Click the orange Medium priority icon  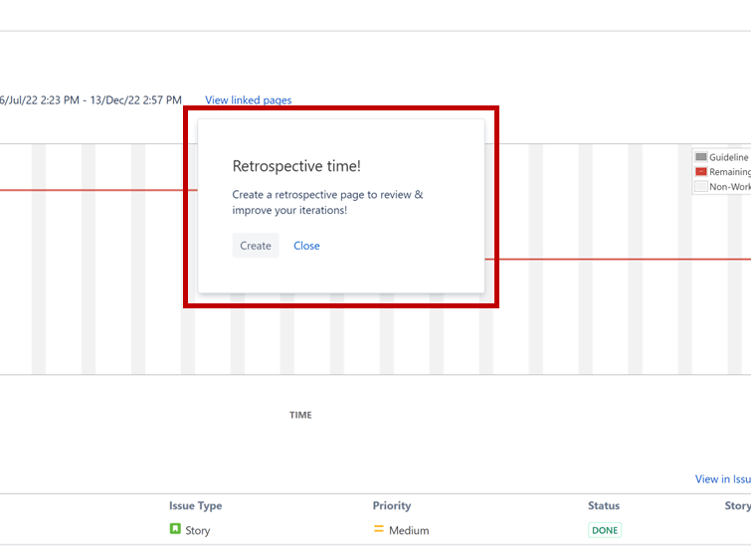(379, 529)
